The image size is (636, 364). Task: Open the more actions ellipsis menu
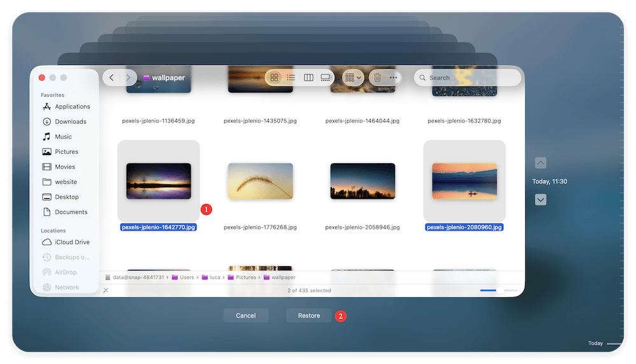click(x=394, y=78)
